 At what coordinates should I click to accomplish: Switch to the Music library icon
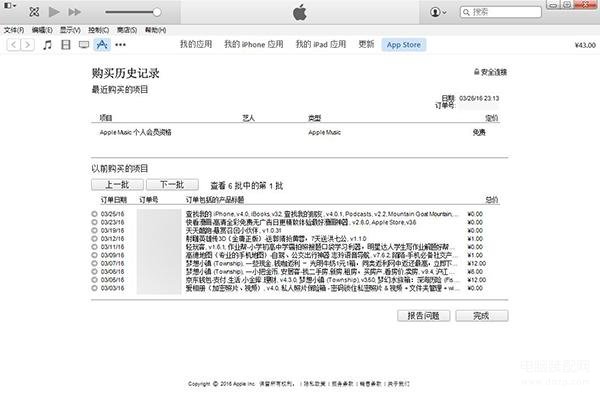[x=47, y=45]
